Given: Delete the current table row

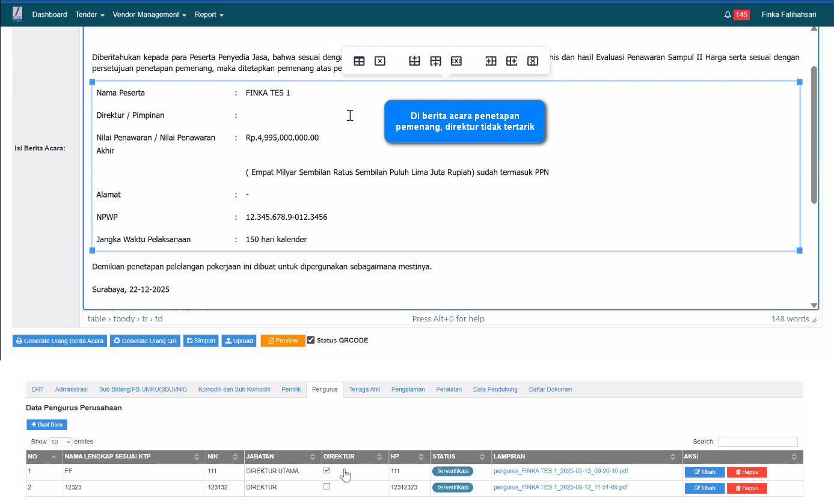Looking at the screenshot, I should click(x=456, y=61).
